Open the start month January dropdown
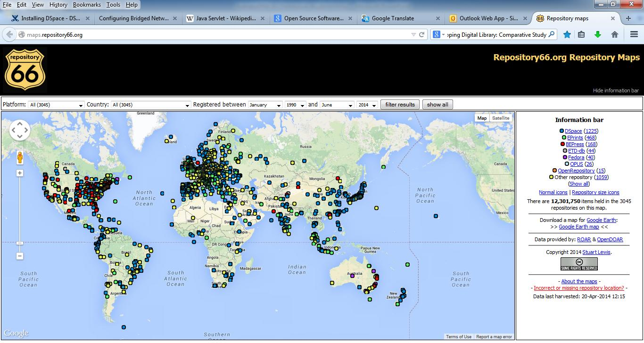This screenshot has height=343, width=644. coord(265,105)
